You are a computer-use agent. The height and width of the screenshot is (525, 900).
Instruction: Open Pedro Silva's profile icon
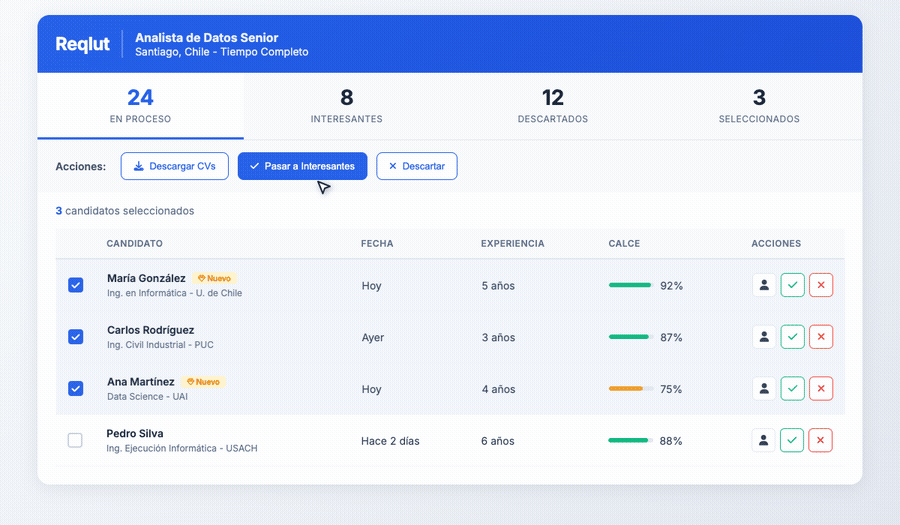click(x=764, y=440)
